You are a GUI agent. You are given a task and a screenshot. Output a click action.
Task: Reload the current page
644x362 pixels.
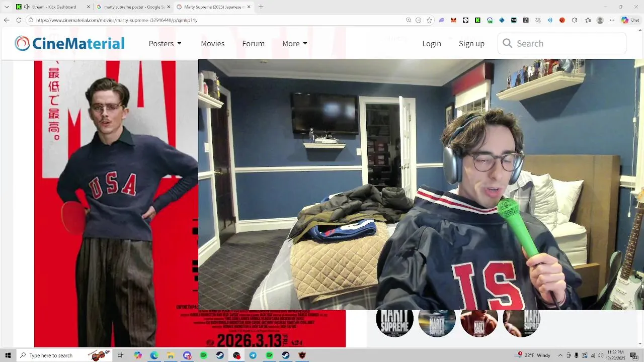tap(19, 20)
